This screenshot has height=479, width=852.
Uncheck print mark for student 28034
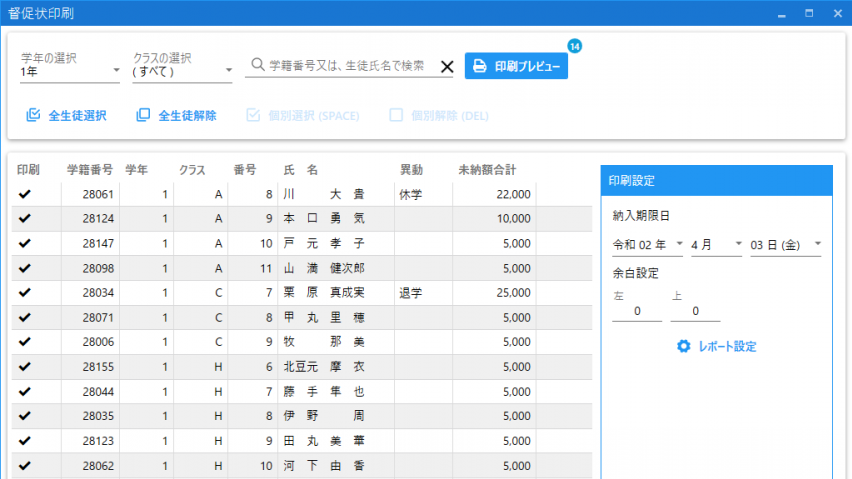(25, 292)
